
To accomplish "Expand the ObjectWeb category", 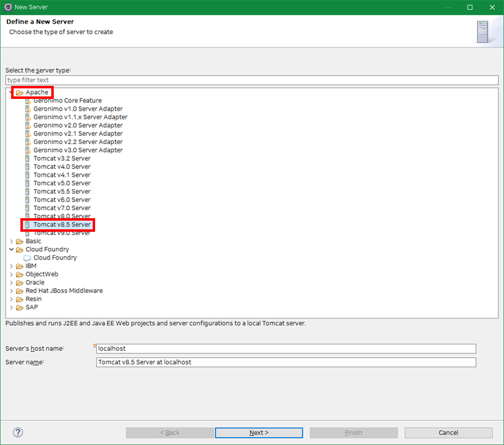I will click(x=12, y=274).
